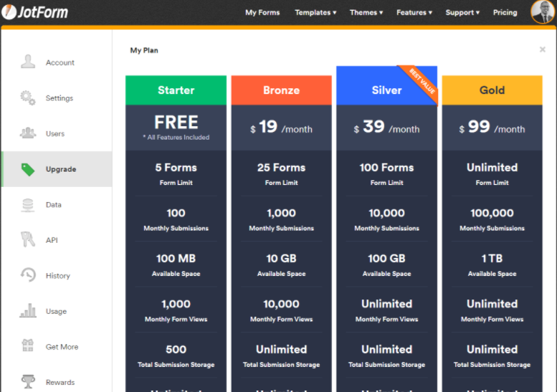Open the Account sidebar section

coord(57,62)
